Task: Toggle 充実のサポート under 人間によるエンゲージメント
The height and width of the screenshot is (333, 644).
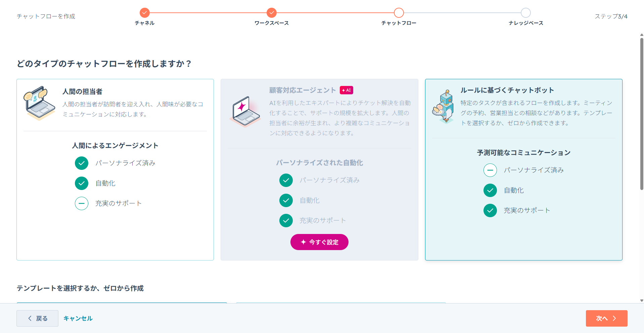Action: 81,203
